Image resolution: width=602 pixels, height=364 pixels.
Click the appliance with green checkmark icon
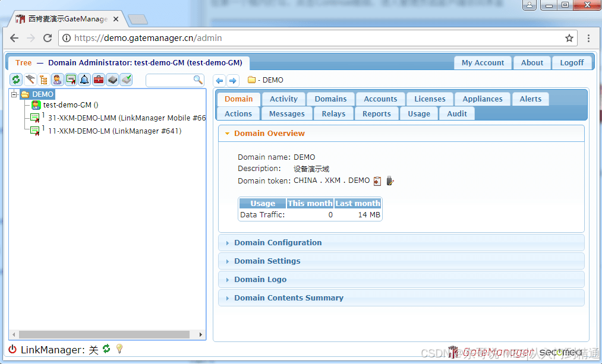click(127, 80)
